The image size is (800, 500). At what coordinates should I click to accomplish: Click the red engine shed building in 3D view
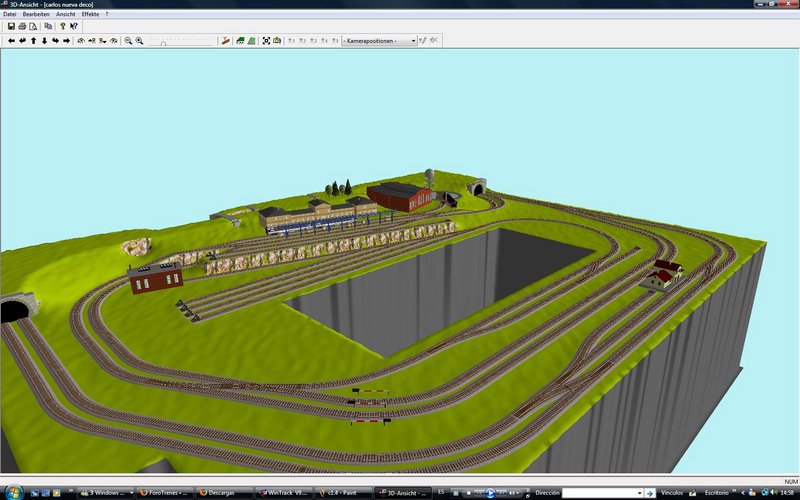401,196
